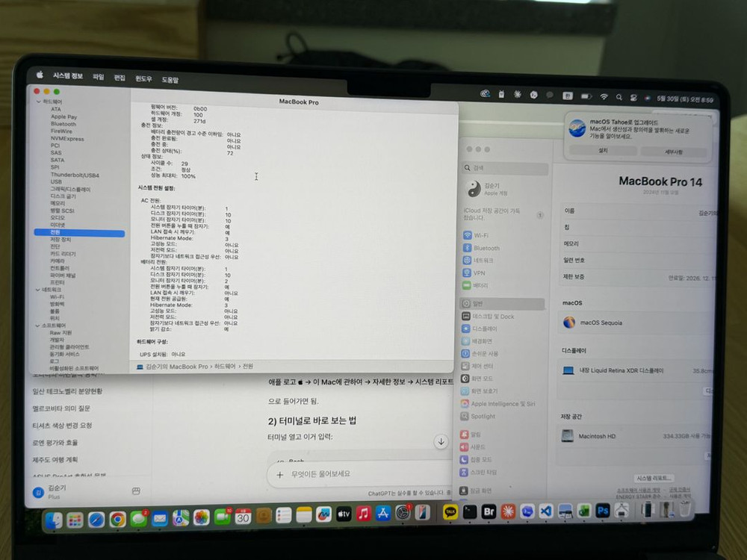747x560 pixels.
Task: Open Finder from the Dock
Action: [54, 520]
